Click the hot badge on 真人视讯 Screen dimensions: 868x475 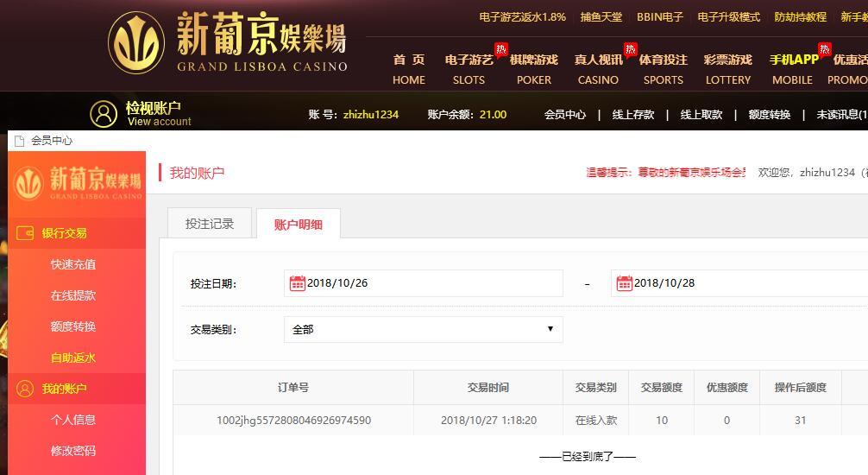[631, 50]
